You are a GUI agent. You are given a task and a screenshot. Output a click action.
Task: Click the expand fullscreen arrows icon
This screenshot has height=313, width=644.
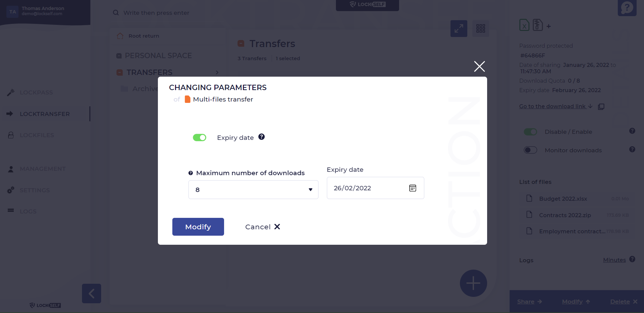pos(459,29)
